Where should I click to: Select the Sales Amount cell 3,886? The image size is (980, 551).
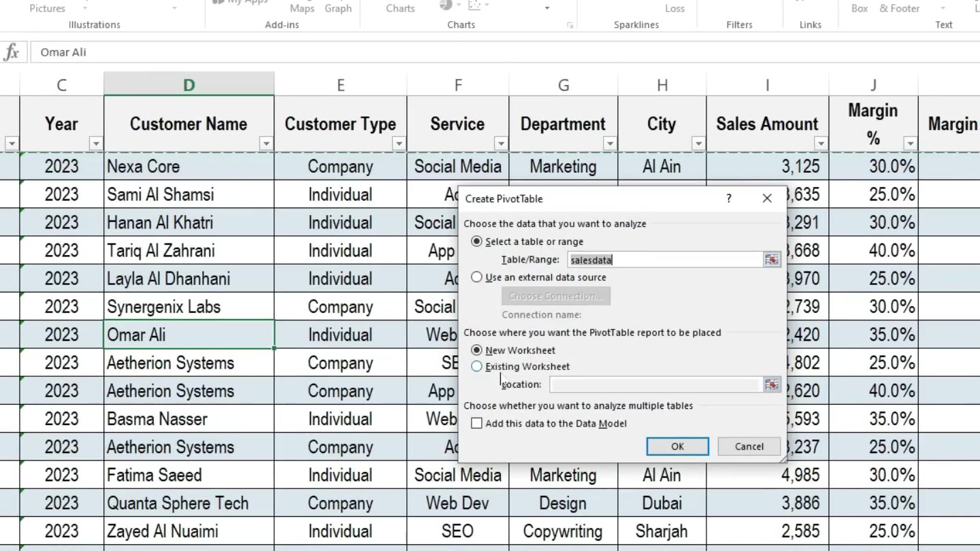tap(768, 503)
